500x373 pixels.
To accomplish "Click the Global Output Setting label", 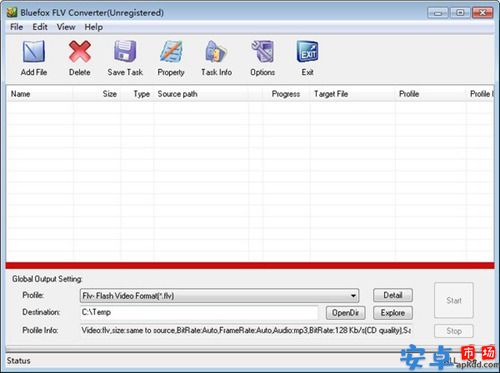I will [x=47, y=279].
